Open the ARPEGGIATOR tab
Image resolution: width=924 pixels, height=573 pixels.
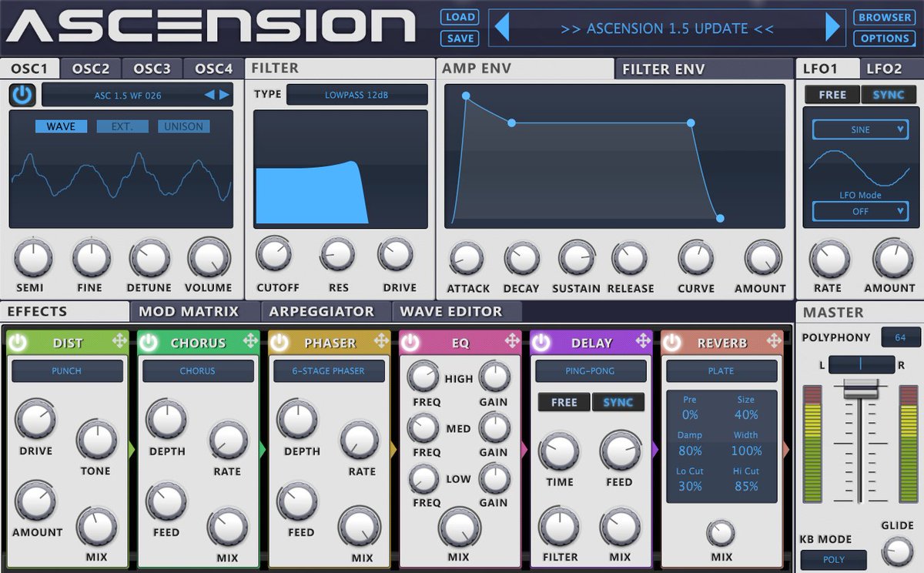pyautogui.click(x=326, y=312)
